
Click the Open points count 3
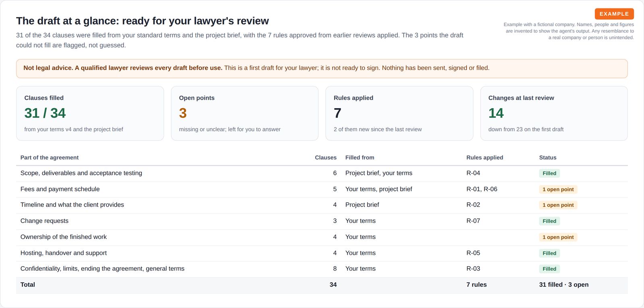click(x=183, y=113)
